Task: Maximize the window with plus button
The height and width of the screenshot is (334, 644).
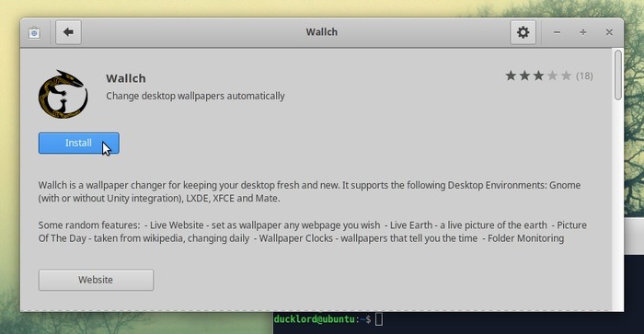Action: (582, 32)
